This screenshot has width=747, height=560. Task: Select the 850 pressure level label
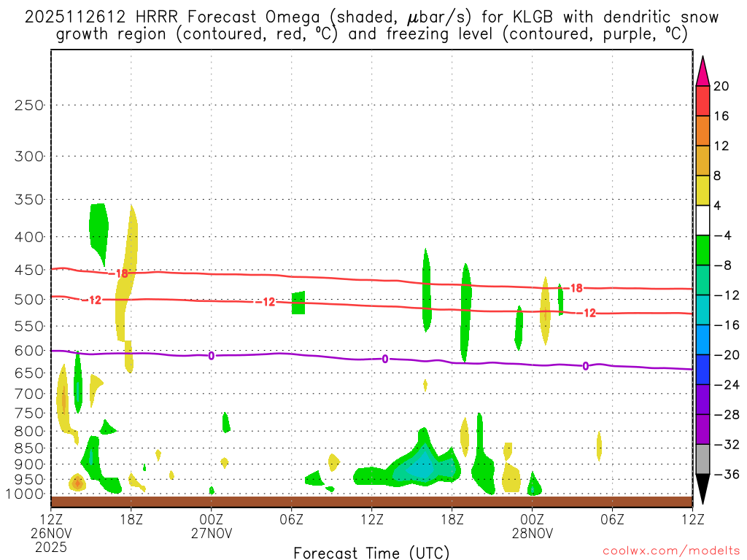[29, 448]
